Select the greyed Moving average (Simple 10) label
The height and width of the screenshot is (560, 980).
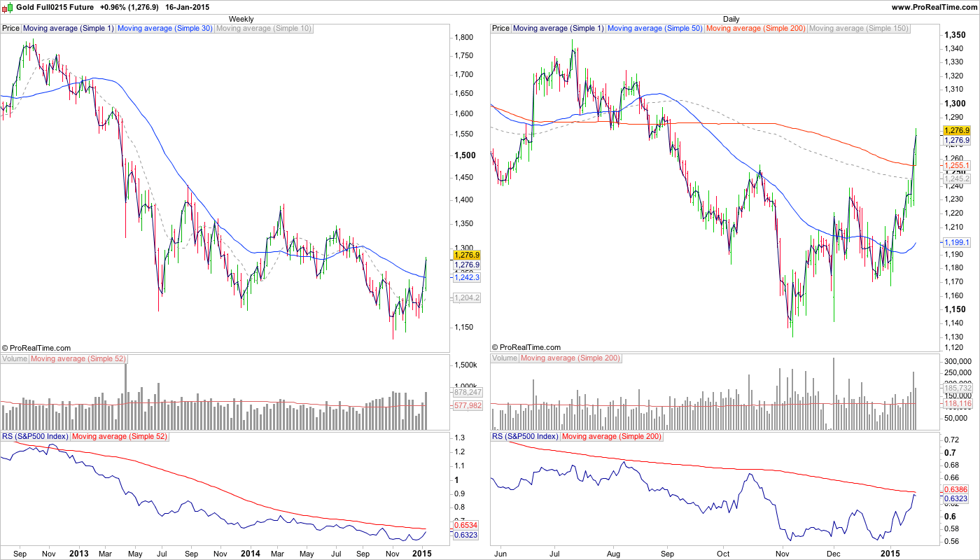(x=264, y=29)
